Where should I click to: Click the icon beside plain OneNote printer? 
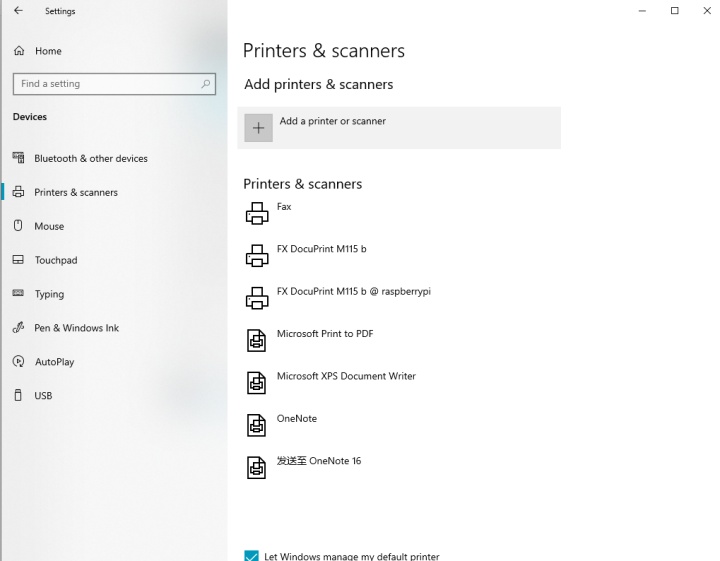[256, 425]
